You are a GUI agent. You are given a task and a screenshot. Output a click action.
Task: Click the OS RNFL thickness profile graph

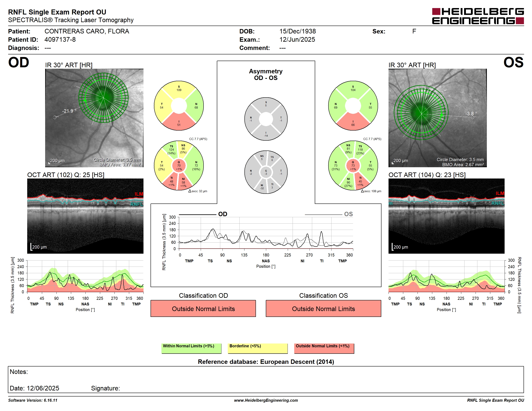(446, 276)
